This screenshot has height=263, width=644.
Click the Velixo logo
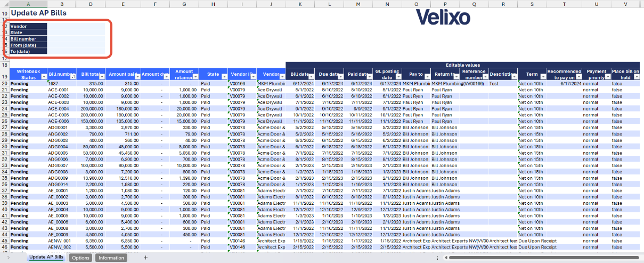(x=443, y=18)
